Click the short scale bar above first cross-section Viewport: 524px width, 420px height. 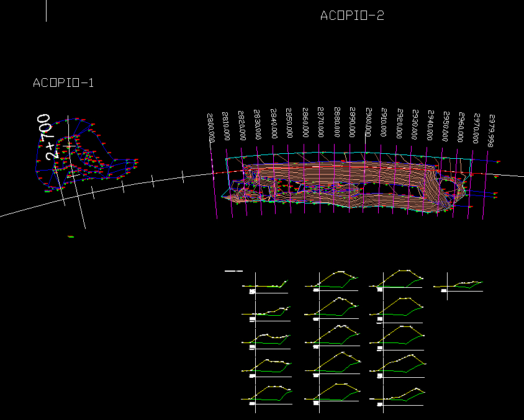tap(233, 271)
